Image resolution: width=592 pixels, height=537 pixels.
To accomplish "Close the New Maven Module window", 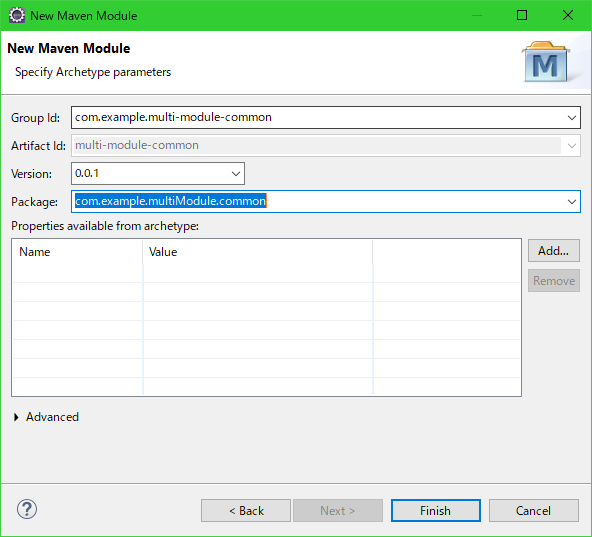I will click(x=568, y=15).
